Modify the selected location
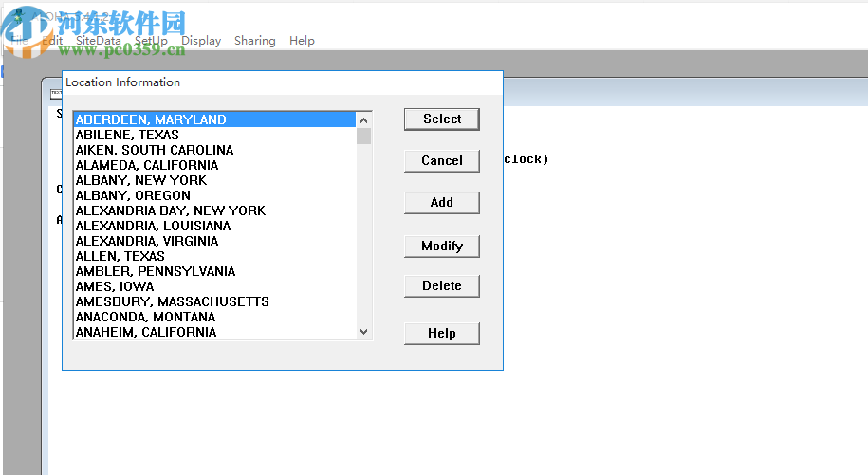868x475 pixels. coord(442,247)
